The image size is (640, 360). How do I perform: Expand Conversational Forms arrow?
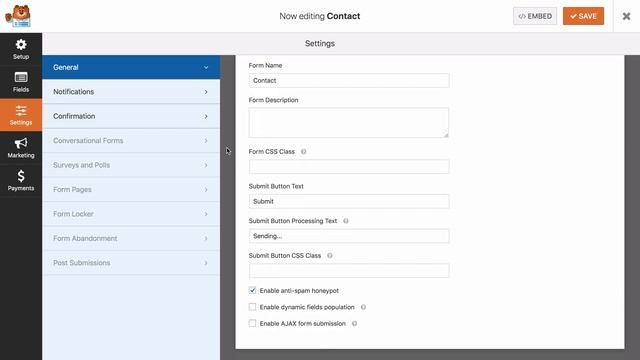coord(206,141)
